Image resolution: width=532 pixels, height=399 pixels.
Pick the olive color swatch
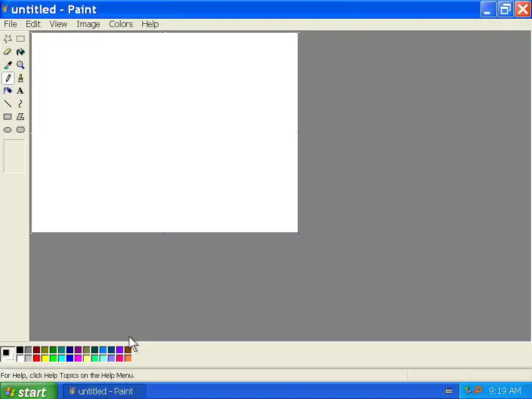45,350
